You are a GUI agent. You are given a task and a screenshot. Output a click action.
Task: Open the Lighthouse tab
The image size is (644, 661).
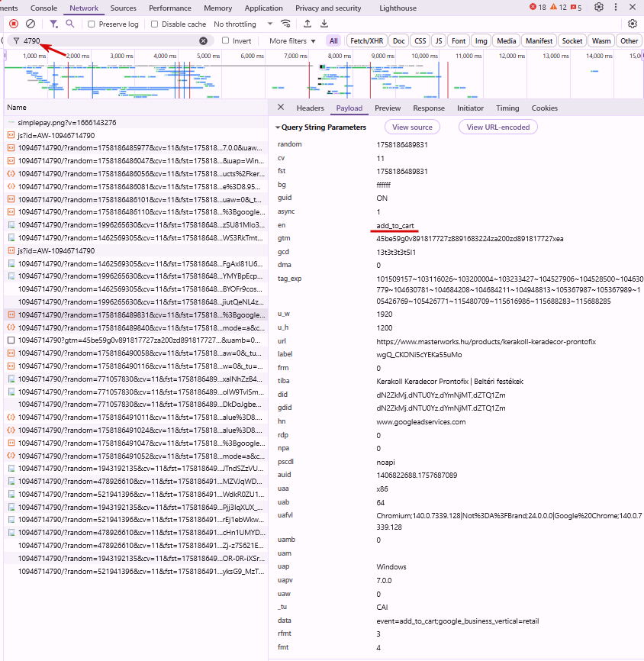click(398, 8)
